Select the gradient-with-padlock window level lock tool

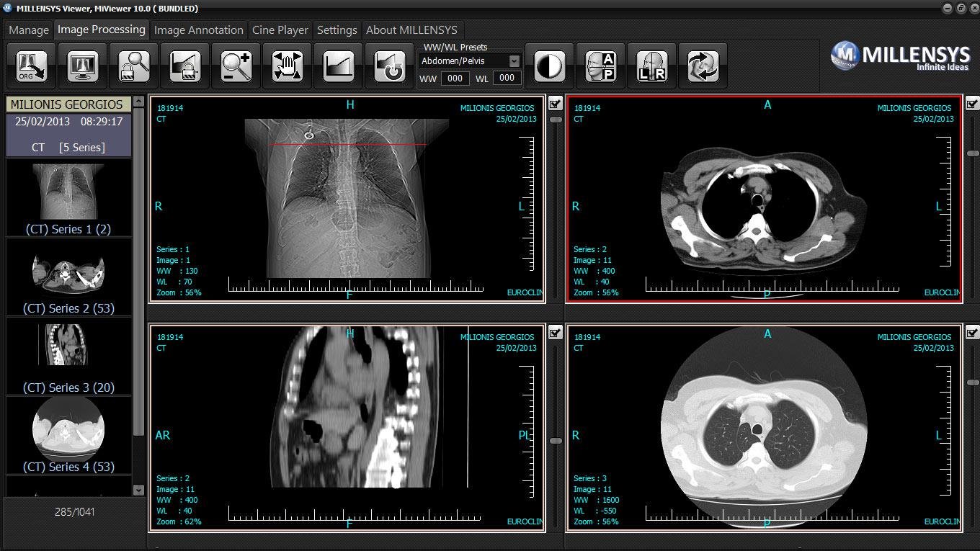click(x=185, y=66)
